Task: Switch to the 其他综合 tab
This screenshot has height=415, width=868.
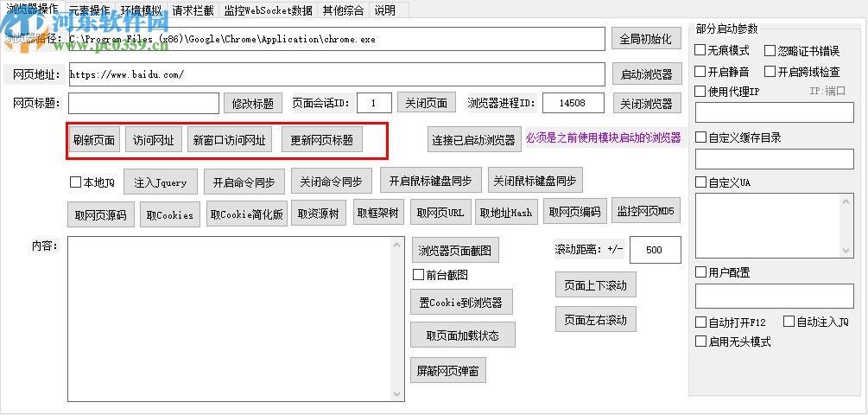Action: tap(344, 10)
